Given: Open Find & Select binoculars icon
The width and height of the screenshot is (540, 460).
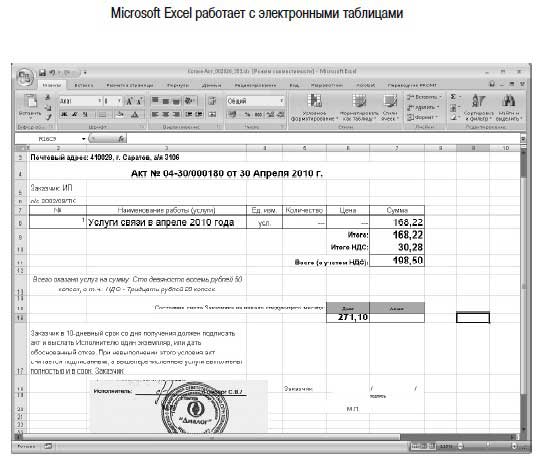Looking at the screenshot, I should [509, 107].
